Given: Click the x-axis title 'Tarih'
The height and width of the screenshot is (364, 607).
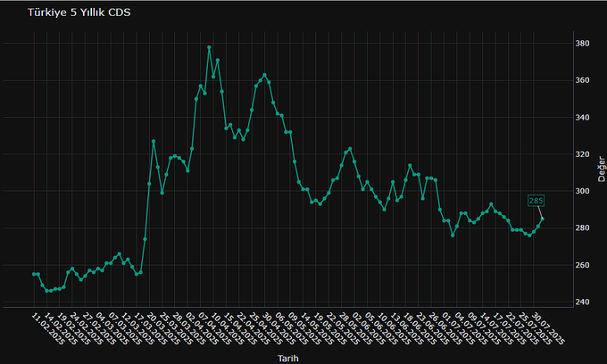Looking at the screenshot, I should pos(288,358).
